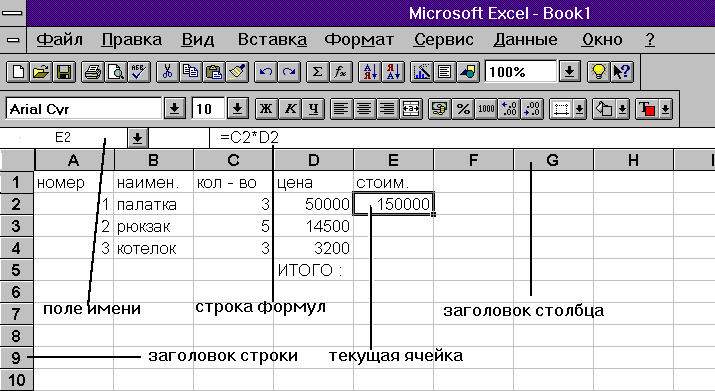Select column header D

click(313, 160)
